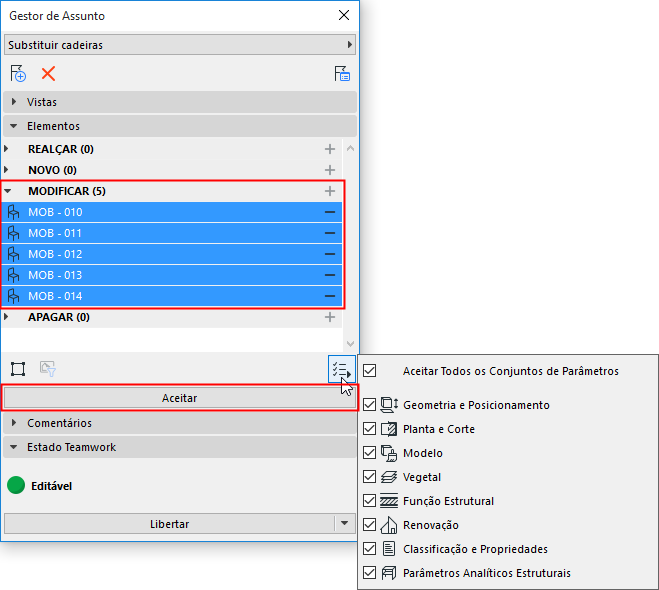
Task: Click the chair icon of MOB - 013
Action: 13,275
